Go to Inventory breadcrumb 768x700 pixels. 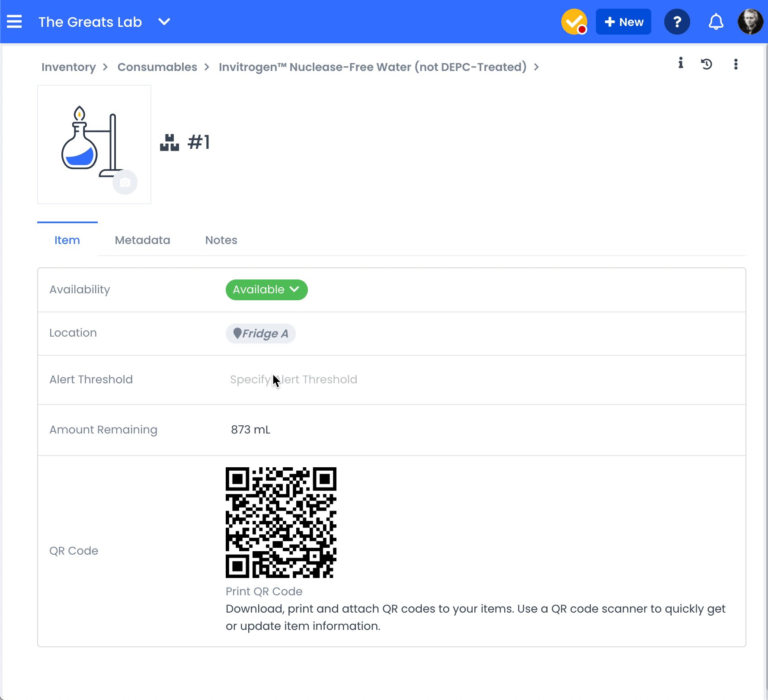point(69,67)
